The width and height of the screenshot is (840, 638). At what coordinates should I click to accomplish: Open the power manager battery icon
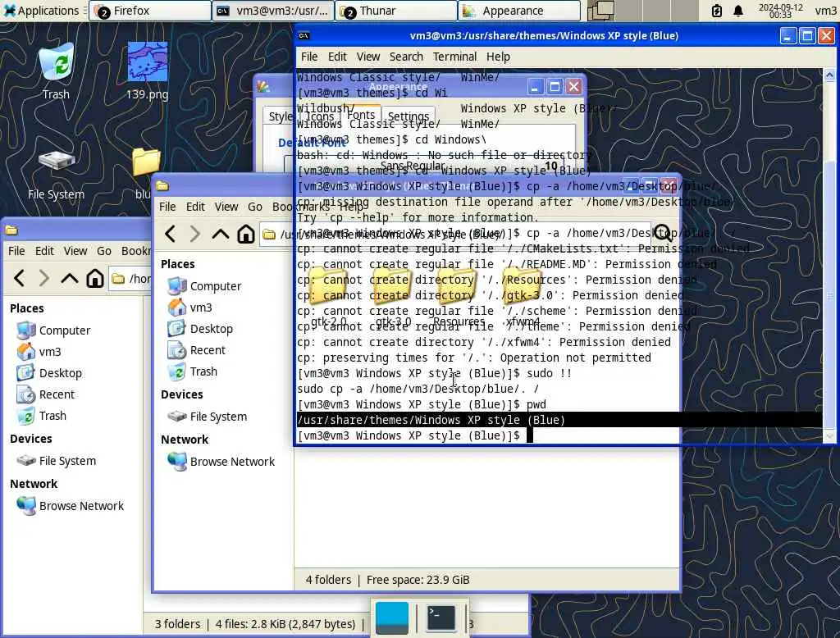point(717,11)
